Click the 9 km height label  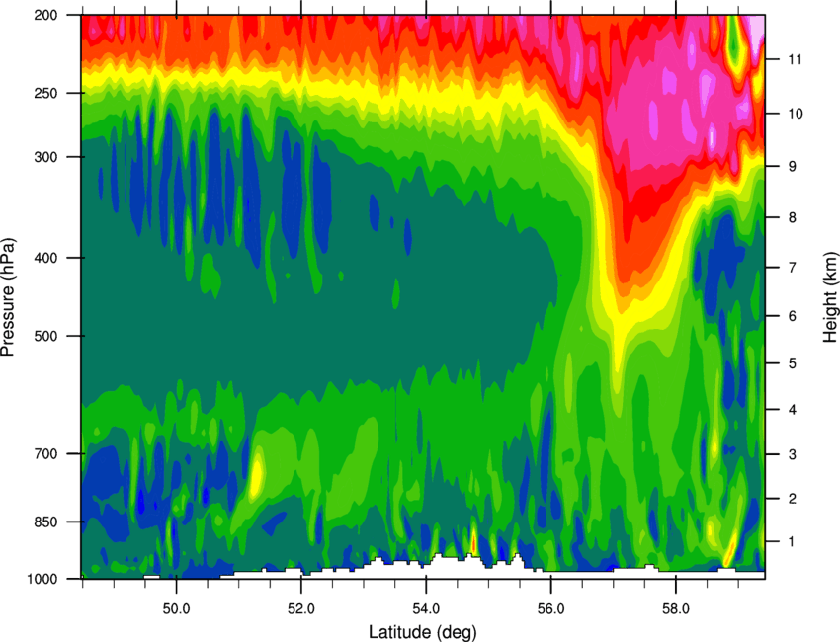pyautogui.click(x=793, y=166)
